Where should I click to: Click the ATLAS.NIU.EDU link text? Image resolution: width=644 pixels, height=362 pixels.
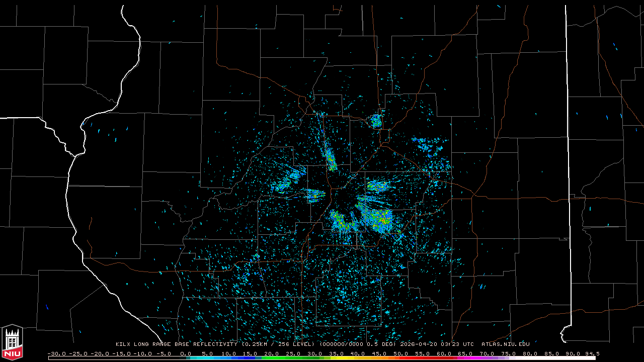tap(505, 344)
